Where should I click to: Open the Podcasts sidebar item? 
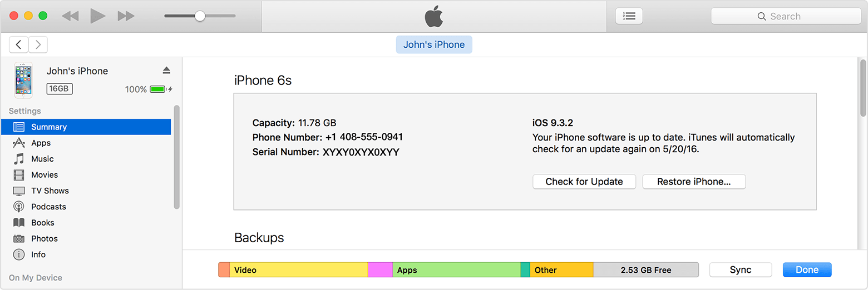86,207
